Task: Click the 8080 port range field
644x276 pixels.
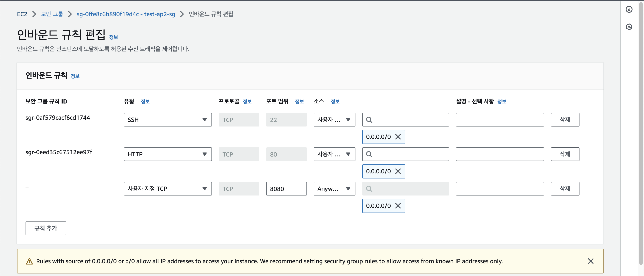Action: point(286,189)
